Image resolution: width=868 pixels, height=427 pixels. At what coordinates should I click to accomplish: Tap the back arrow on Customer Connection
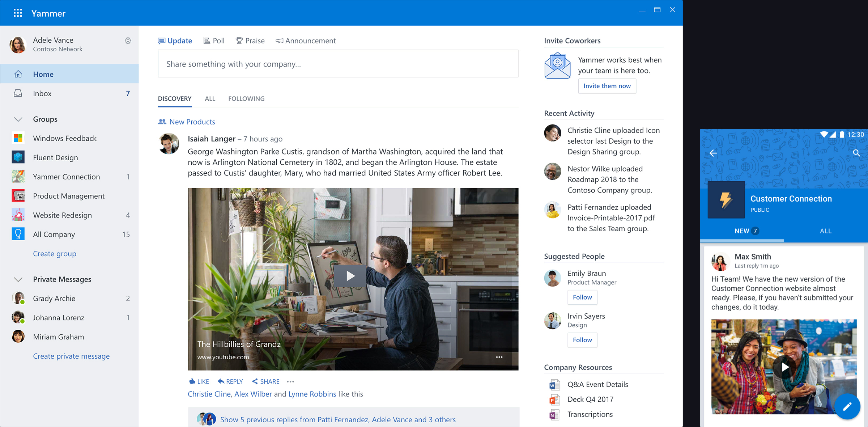click(x=714, y=153)
